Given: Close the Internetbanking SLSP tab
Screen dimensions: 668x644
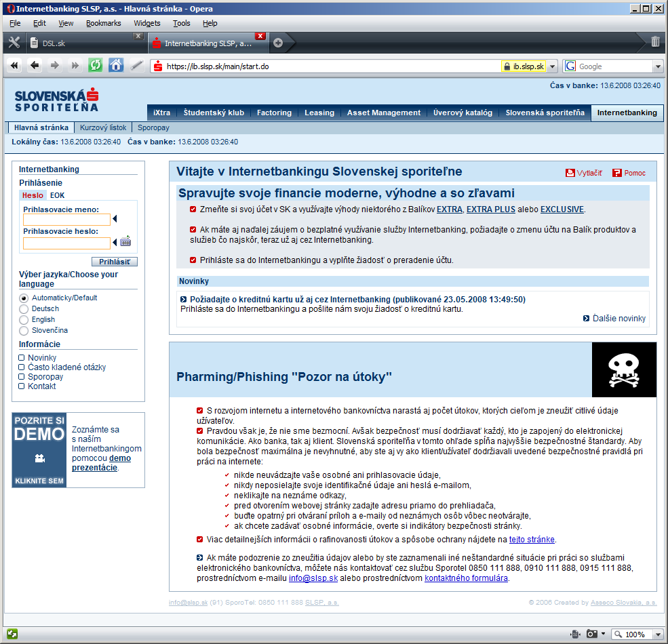Looking at the screenshot, I should 260,36.
